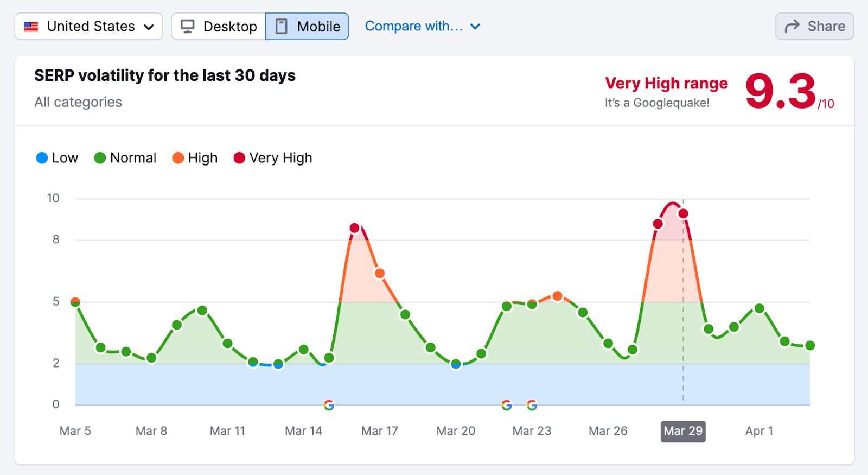Open the United States country dropdown
Screen dimensions: 868x475
(89, 27)
